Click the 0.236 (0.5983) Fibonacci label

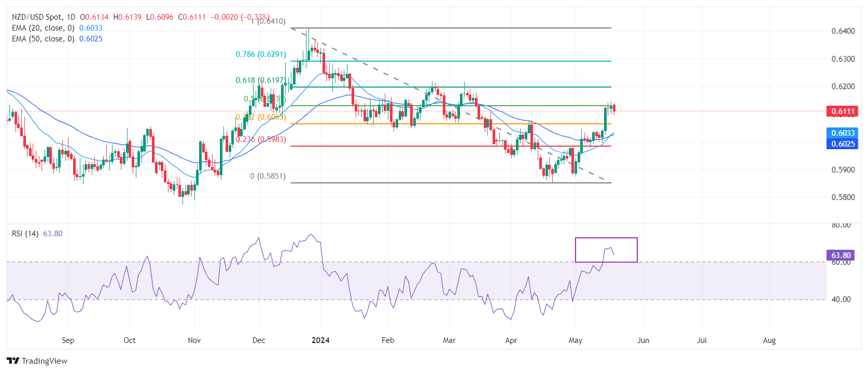coord(261,139)
